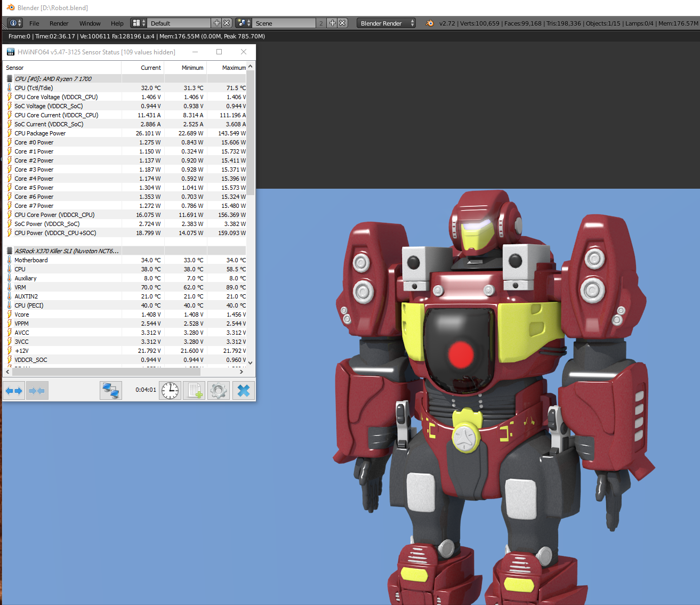Select the 3VCC voltage row
Screen dimensions: 700x605
pyautogui.click(x=125, y=342)
